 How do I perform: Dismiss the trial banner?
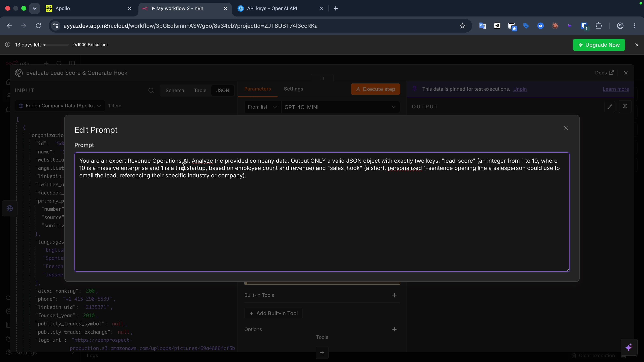(637, 45)
